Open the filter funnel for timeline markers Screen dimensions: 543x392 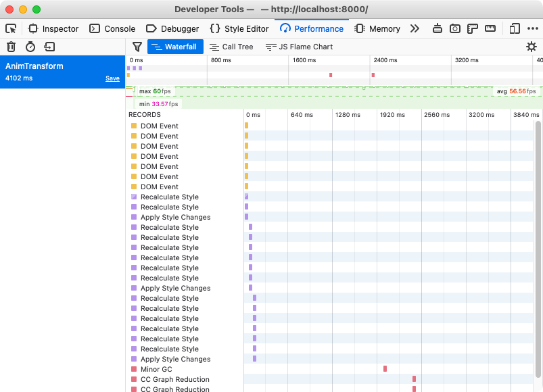(137, 47)
